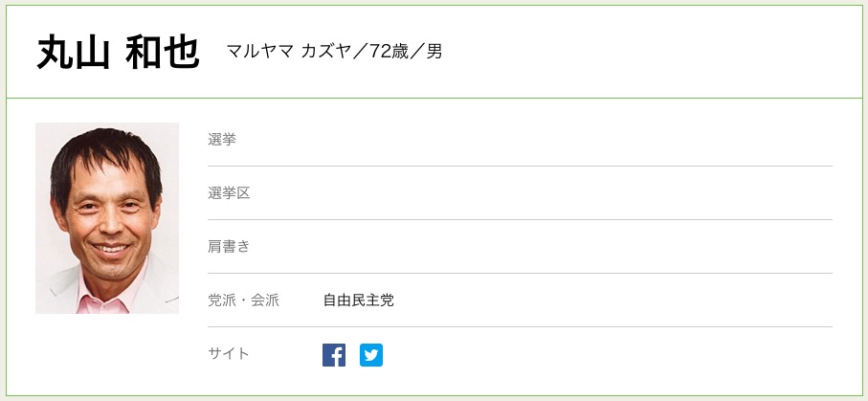
Task: Select the gender text 男
Action: tap(434, 52)
